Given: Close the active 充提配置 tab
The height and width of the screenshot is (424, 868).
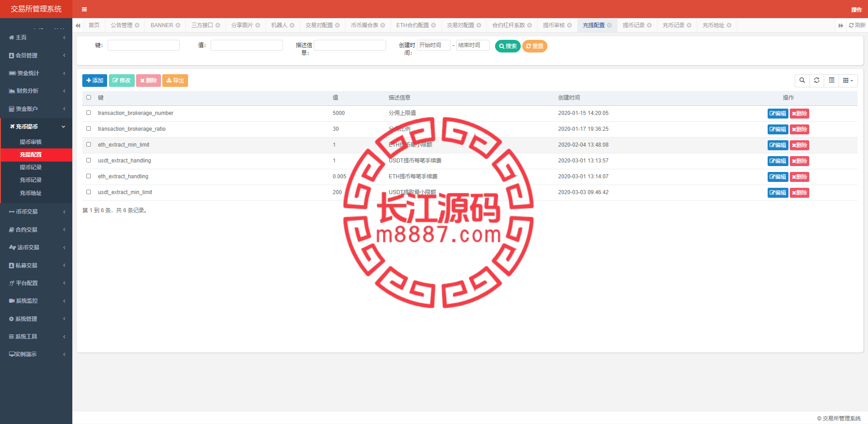Looking at the screenshot, I should [609, 25].
